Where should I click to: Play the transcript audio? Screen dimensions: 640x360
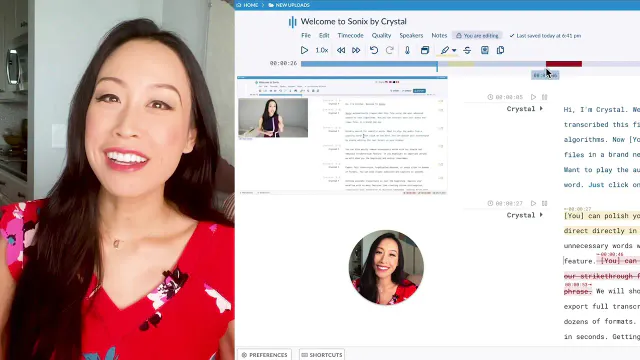coord(304,50)
